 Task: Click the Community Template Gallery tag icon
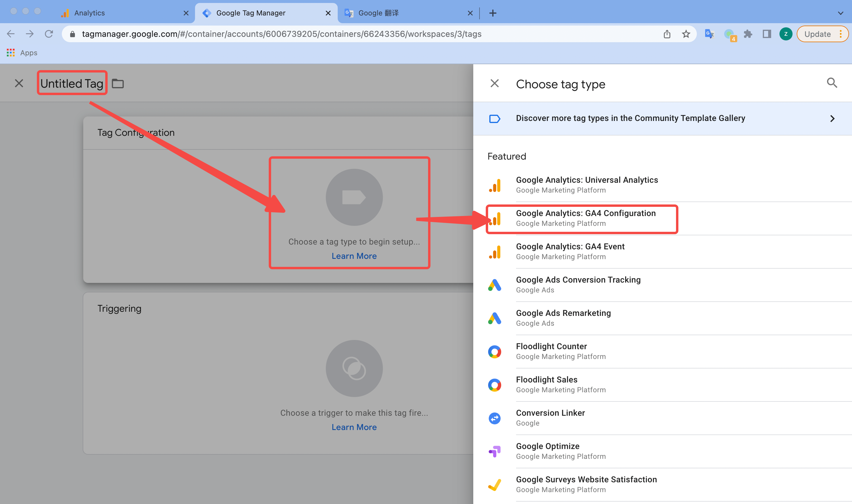click(x=495, y=119)
